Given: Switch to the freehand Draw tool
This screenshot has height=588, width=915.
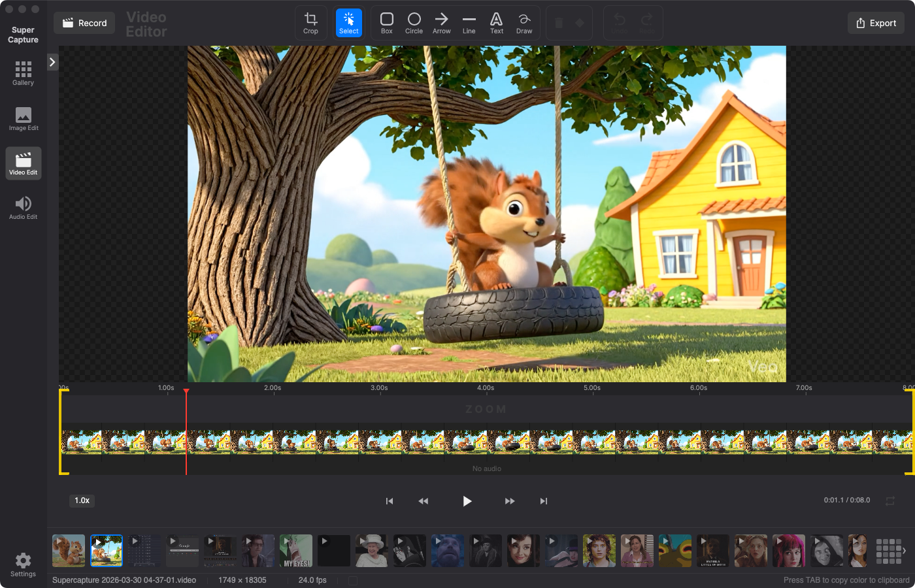Looking at the screenshot, I should click(x=524, y=22).
